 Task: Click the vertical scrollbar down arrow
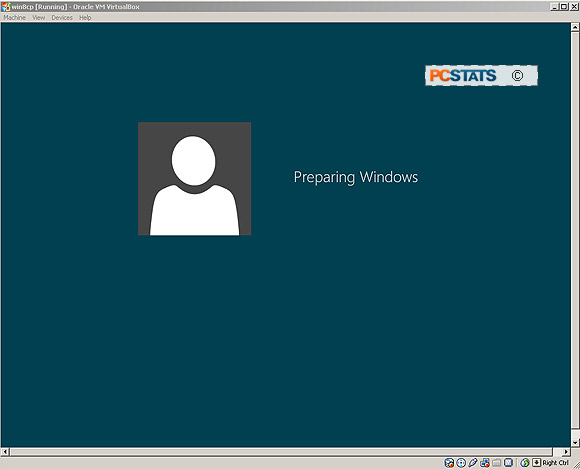(575, 443)
